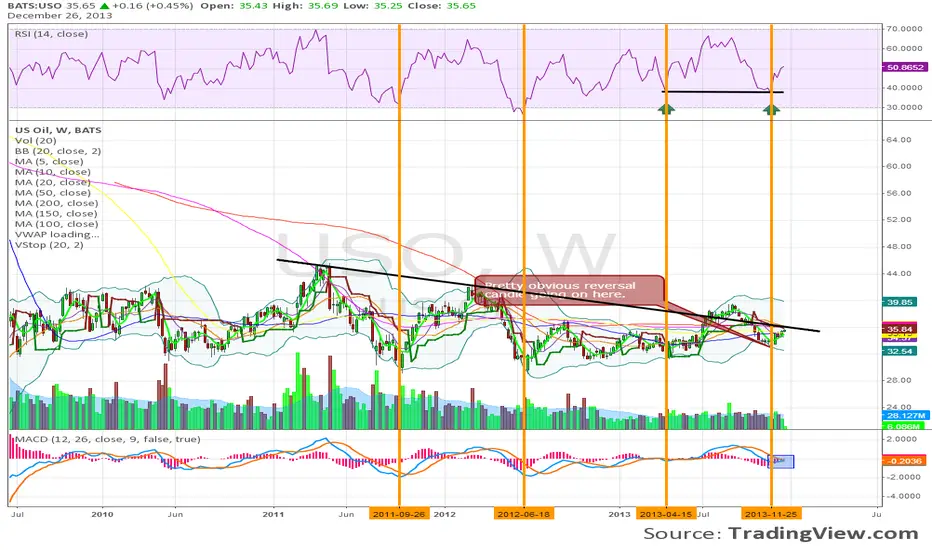Click the blue rectangle in MACD pane
Screen dimensions: 932x550
click(781, 461)
